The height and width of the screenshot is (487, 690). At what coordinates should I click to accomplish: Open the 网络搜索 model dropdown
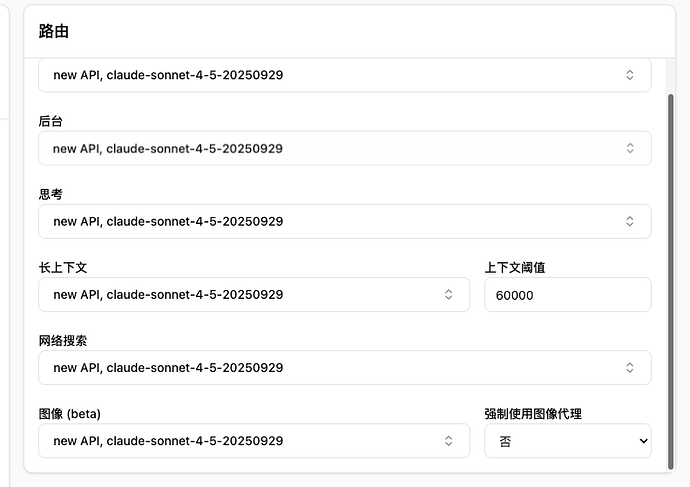coord(345,367)
